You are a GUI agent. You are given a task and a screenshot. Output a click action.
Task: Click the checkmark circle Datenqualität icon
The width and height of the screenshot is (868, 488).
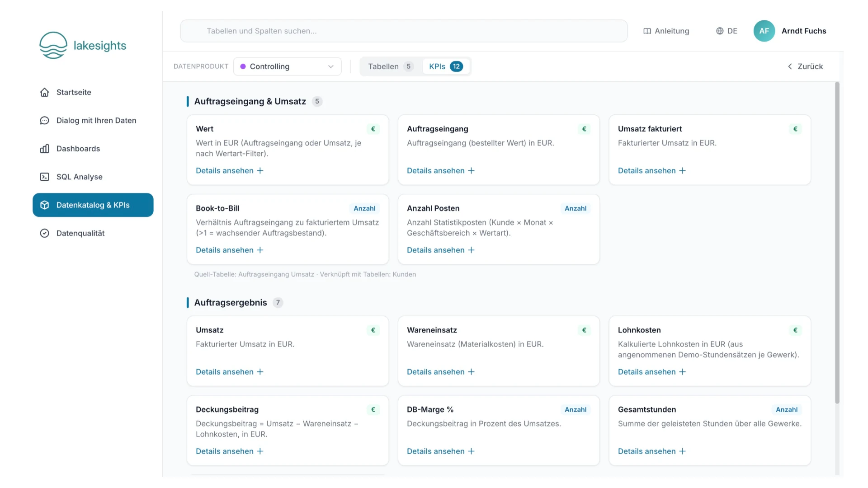44,233
